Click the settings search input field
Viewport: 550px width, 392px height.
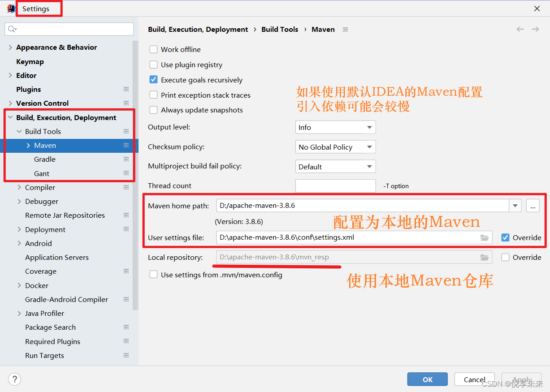point(69,29)
